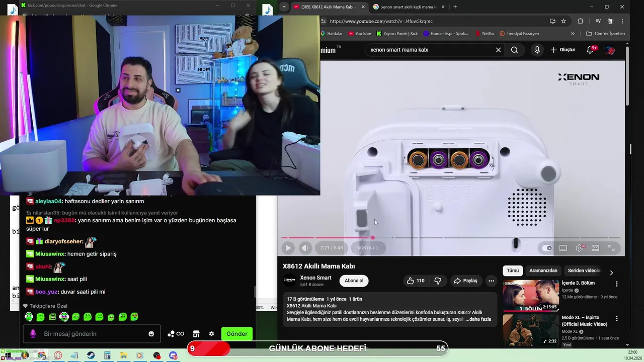Screen dimensions: 644x362
Task: Toggle YouTube autoplay switch
Action: 547,248
